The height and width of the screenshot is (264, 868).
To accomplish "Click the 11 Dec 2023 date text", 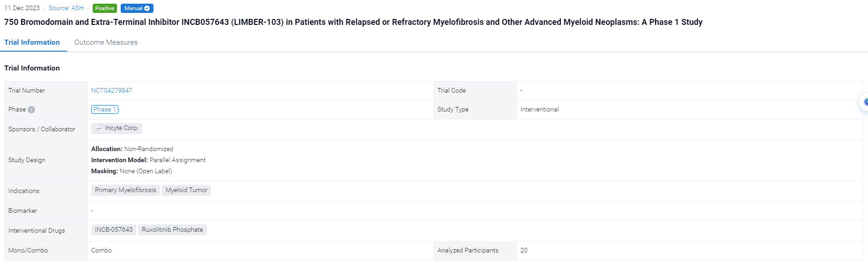I will [x=22, y=8].
